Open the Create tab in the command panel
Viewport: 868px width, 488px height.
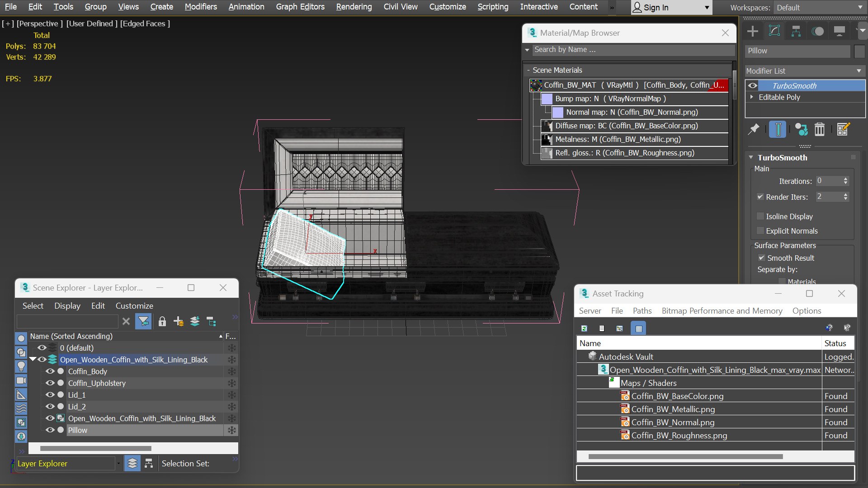(x=753, y=31)
